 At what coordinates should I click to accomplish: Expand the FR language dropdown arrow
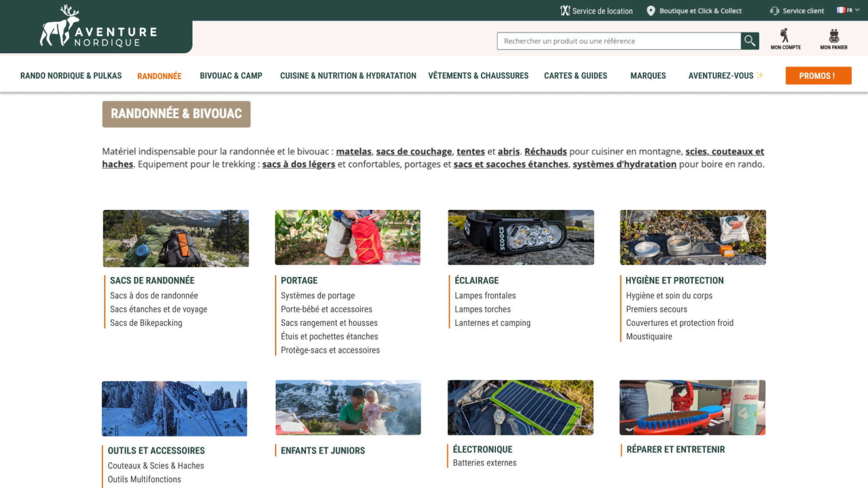[x=858, y=10]
